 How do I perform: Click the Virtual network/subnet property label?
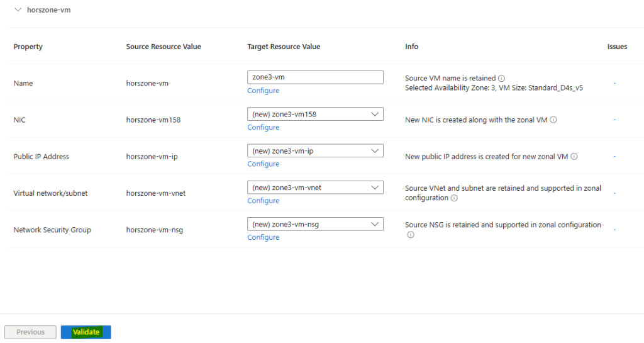pos(50,193)
